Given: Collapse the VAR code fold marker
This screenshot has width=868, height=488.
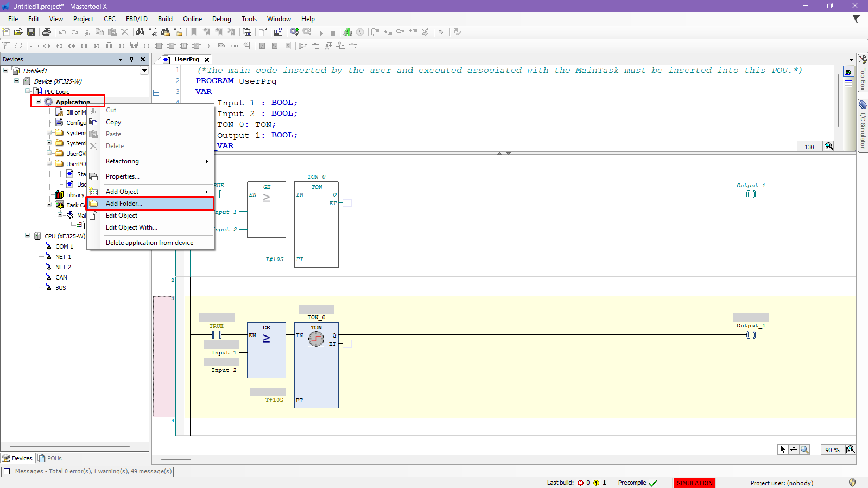Looking at the screenshot, I should click(x=156, y=92).
